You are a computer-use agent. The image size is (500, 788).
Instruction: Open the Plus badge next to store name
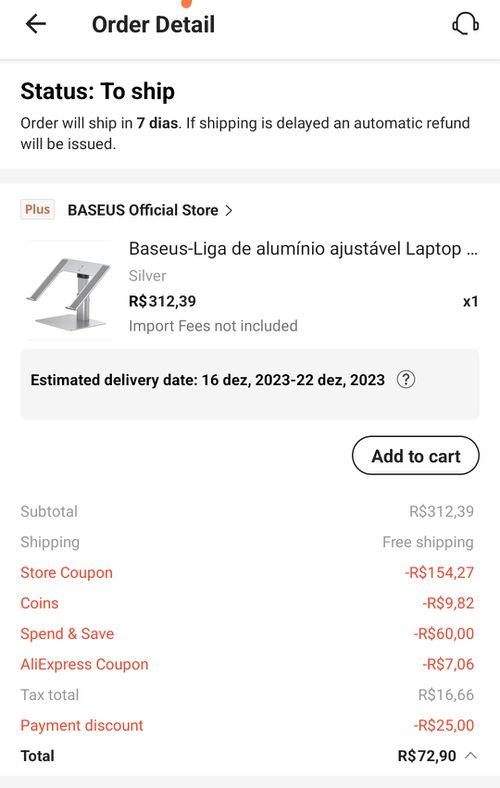38,210
